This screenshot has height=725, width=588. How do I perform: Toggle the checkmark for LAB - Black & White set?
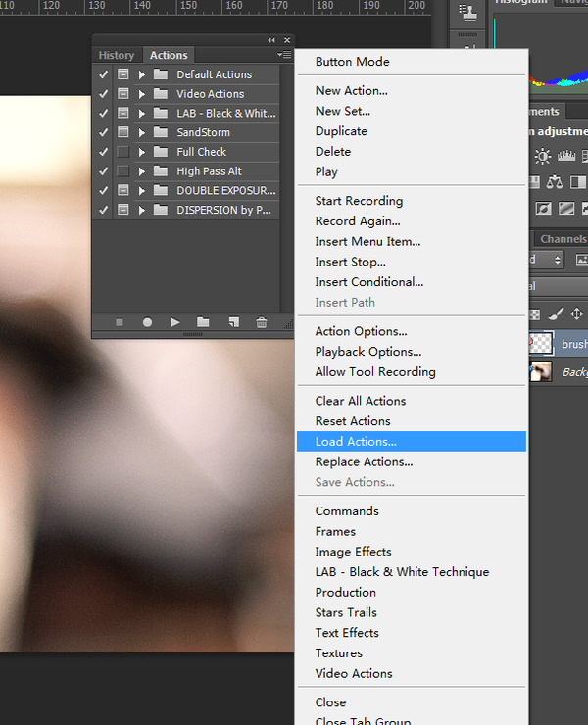pyautogui.click(x=104, y=113)
